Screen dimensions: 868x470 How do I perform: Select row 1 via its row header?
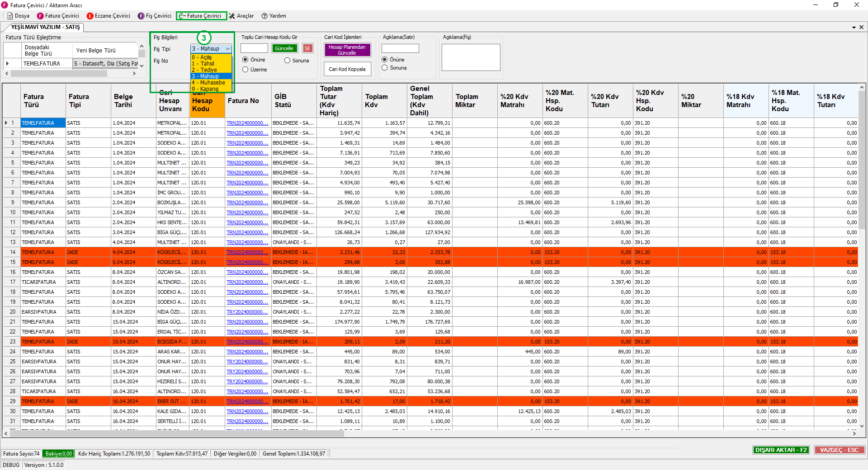(x=11, y=123)
